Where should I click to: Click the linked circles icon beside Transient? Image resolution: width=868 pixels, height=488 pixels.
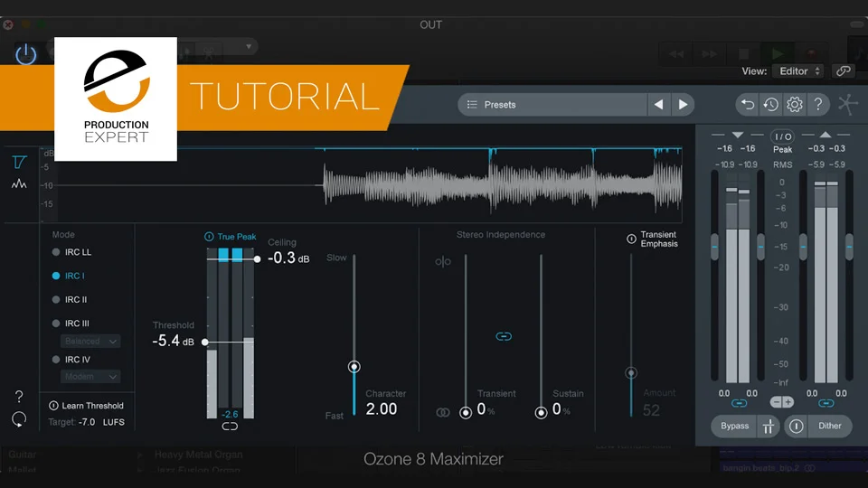pos(443,412)
